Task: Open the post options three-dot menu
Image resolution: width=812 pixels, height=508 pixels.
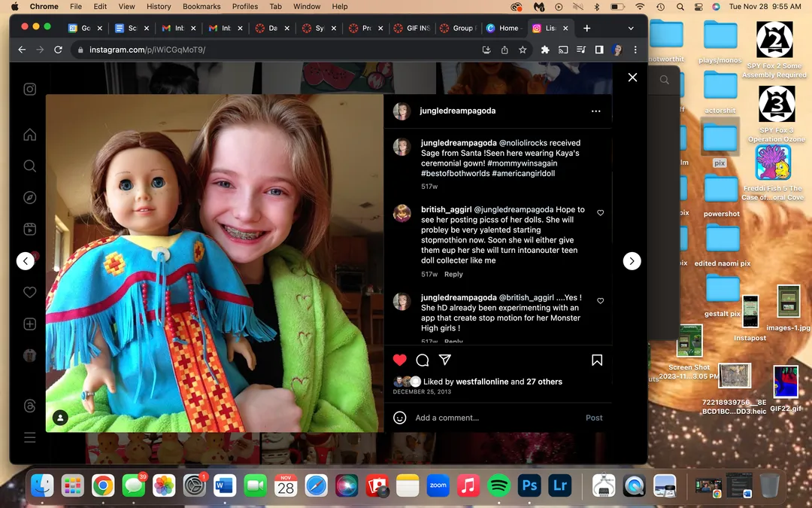Action: (x=595, y=111)
